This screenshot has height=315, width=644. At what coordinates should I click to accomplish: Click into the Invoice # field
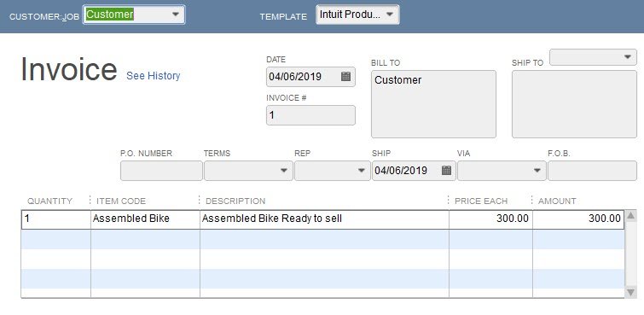310,115
